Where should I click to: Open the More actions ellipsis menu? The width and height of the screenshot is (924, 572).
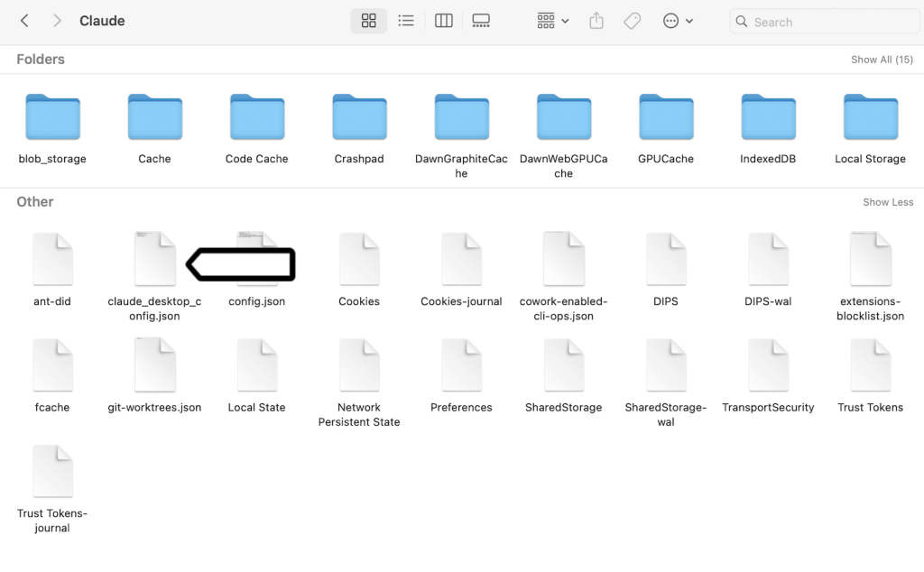click(x=678, y=22)
